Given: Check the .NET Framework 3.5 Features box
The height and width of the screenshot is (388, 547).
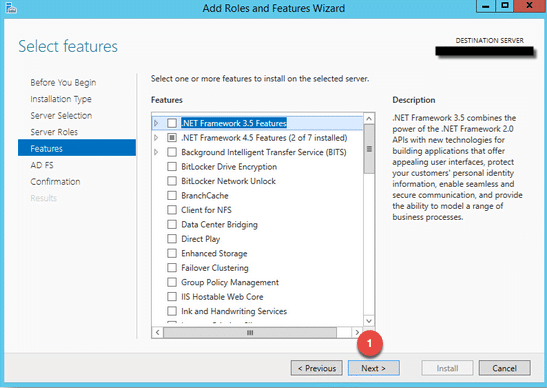Looking at the screenshot, I should [172, 123].
